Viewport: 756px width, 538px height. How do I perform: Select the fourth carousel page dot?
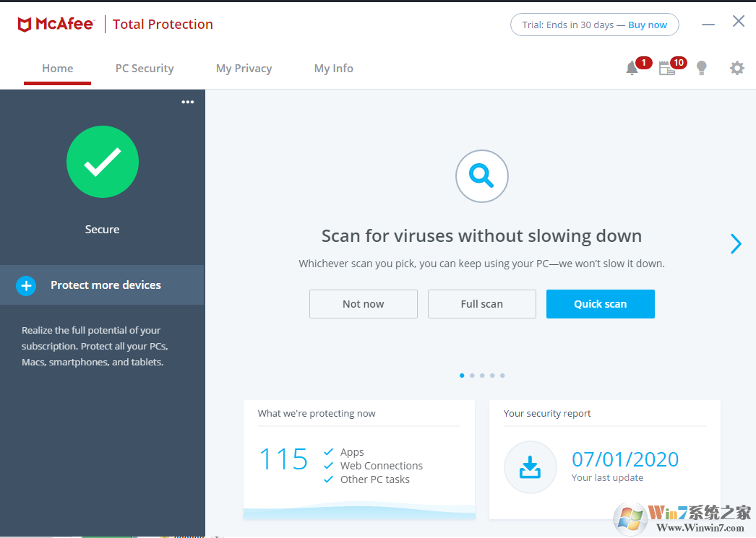(492, 376)
